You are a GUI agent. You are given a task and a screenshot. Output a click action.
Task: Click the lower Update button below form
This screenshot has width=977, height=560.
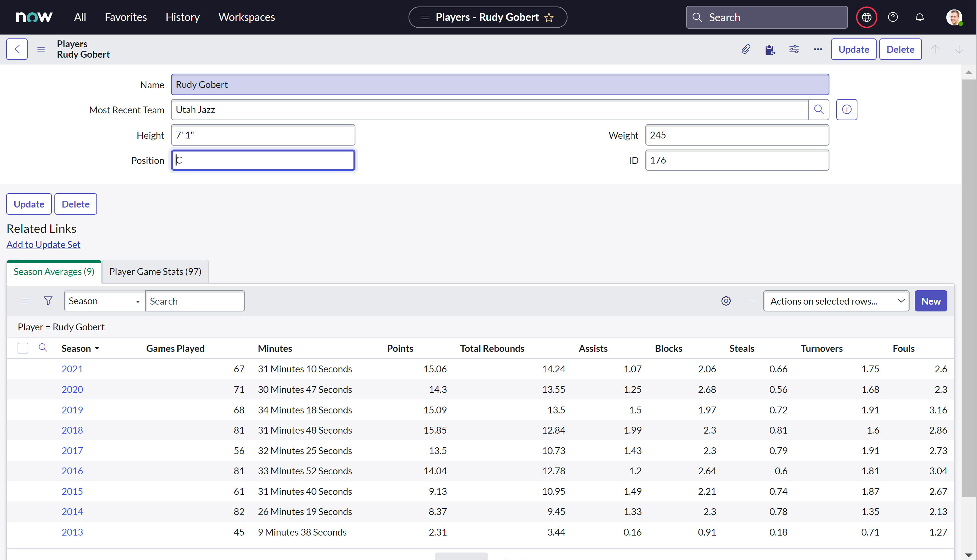(x=29, y=204)
